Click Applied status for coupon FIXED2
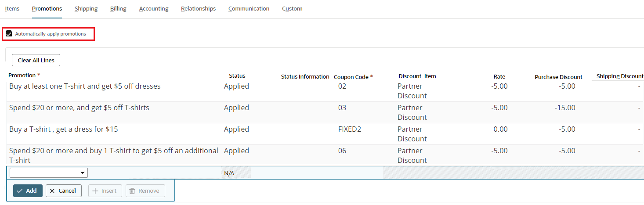 tap(236, 129)
